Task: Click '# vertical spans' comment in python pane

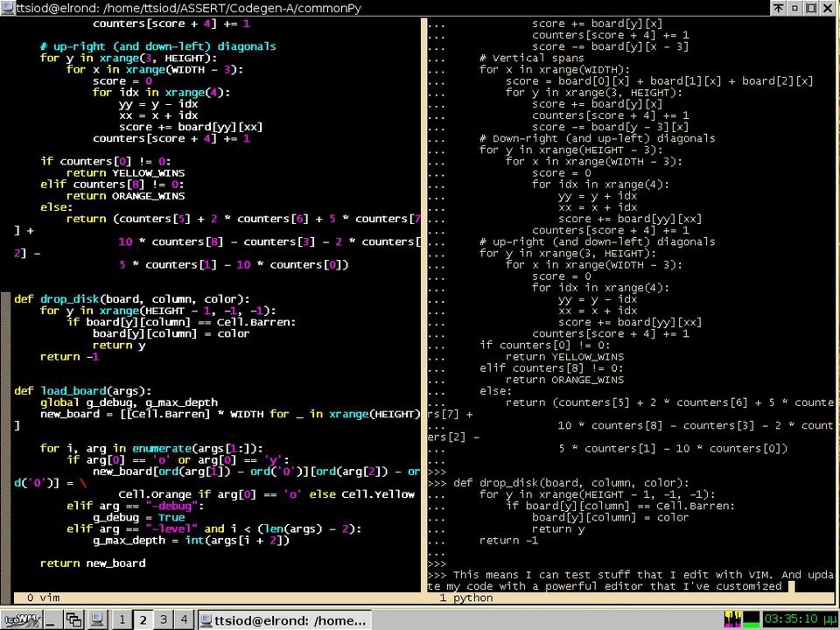Action: [532, 58]
